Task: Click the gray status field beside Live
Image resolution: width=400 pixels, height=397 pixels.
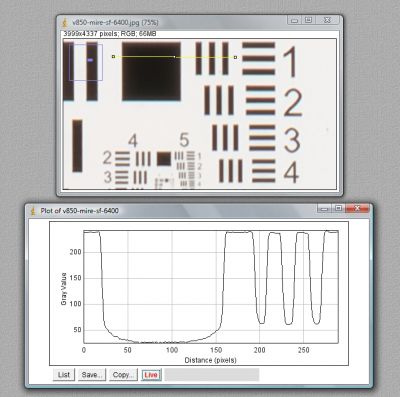Action: click(x=212, y=375)
